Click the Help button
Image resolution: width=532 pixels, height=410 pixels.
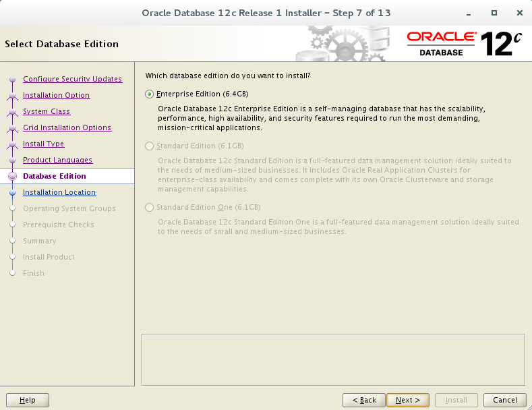point(28,400)
